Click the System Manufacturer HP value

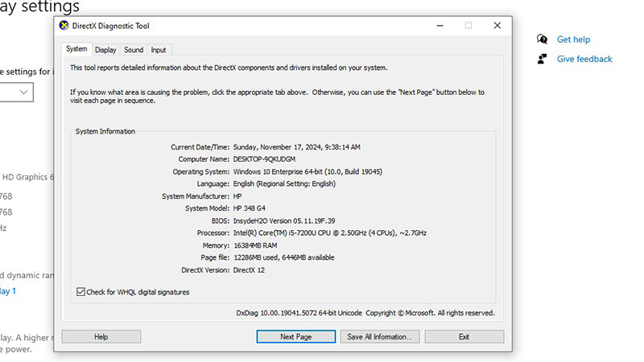237,196
